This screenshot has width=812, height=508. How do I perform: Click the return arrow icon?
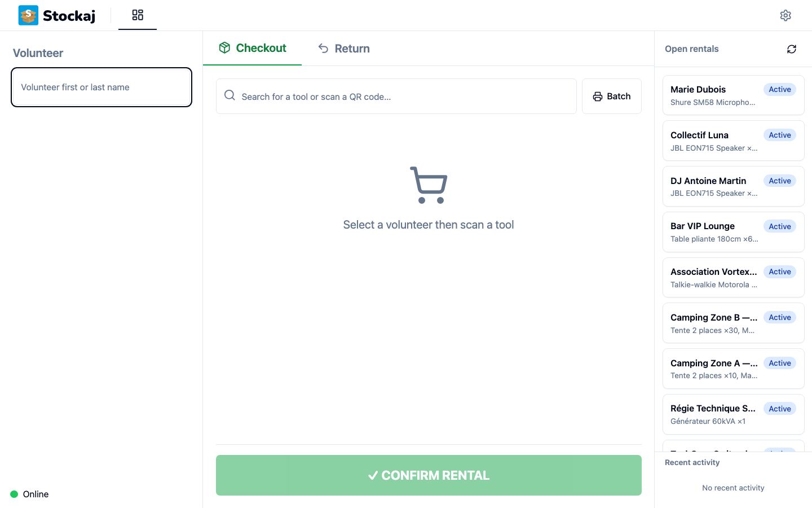pyautogui.click(x=323, y=49)
